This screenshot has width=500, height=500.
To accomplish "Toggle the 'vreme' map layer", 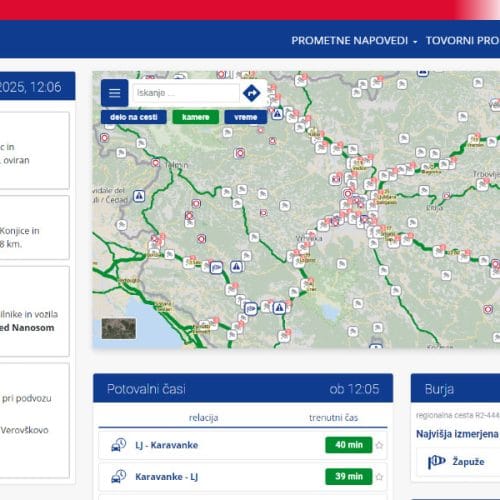I will pos(246,117).
